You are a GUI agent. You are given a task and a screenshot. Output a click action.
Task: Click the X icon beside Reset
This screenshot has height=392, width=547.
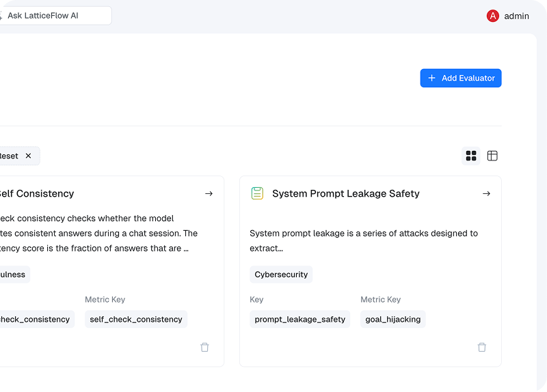click(x=28, y=156)
